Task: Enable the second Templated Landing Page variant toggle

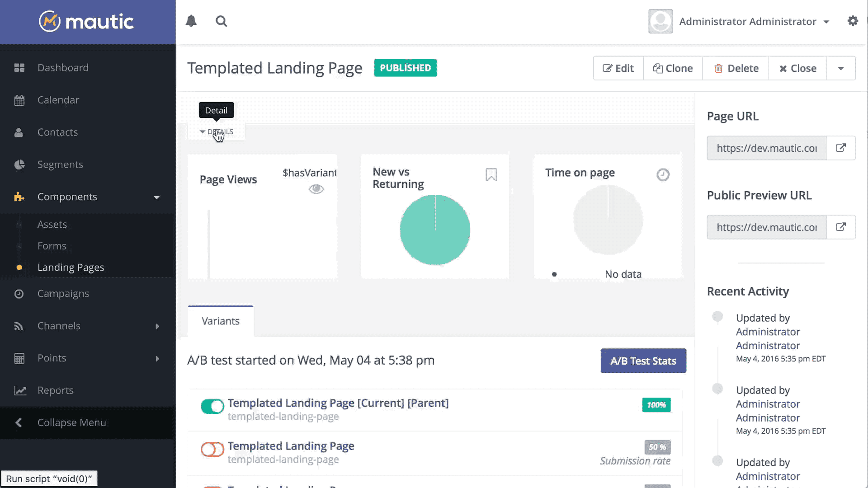Action: pyautogui.click(x=212, y=449)
